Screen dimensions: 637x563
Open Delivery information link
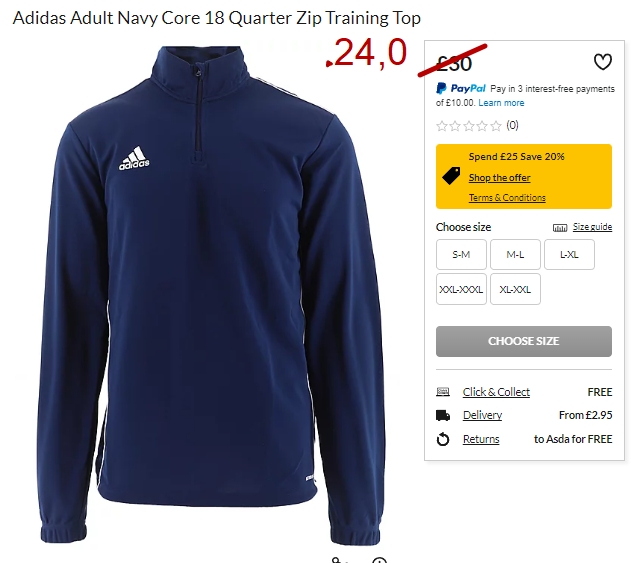482,415
